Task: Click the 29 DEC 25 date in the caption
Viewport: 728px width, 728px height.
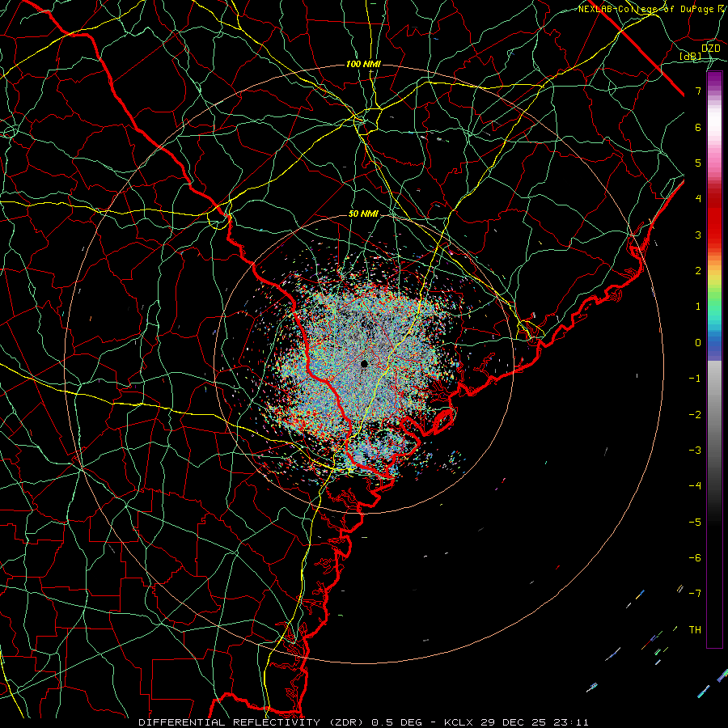Action: pos(514,722)
